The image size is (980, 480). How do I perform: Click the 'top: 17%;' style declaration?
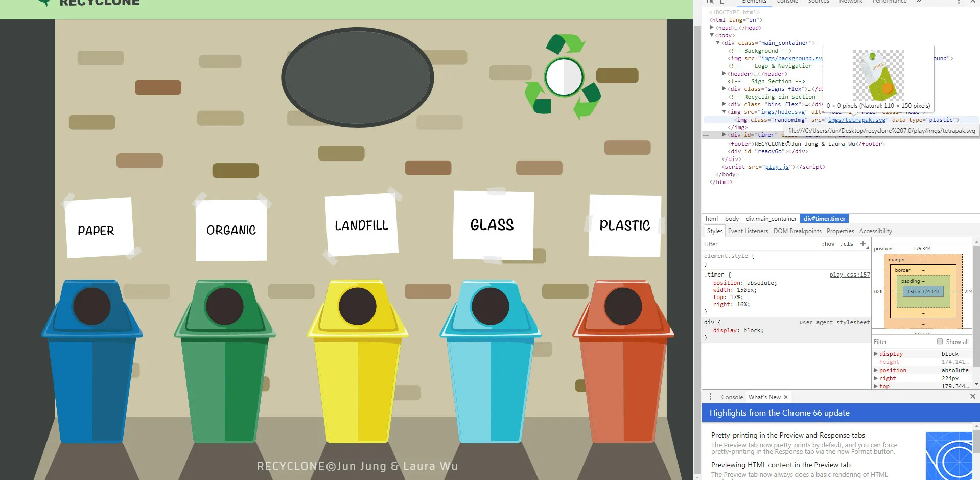point(728,297)
